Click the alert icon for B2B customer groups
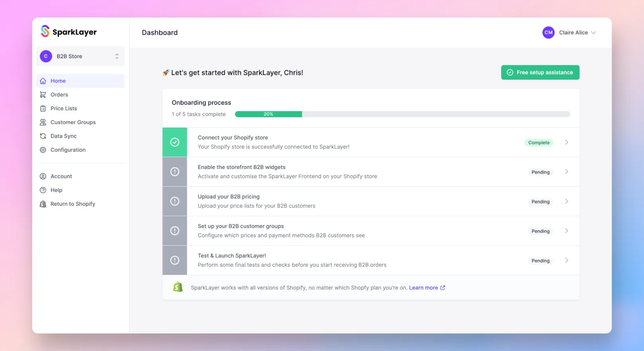This screenshot has height=351, width=644. coord(175,231)
